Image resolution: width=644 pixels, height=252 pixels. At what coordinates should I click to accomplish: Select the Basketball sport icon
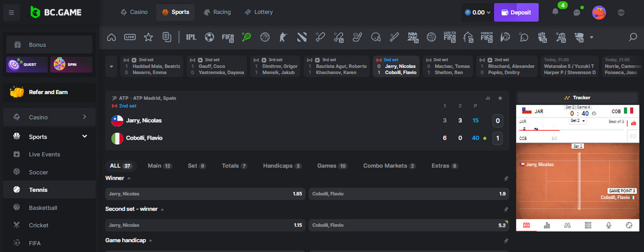click(x=265, y=37)
